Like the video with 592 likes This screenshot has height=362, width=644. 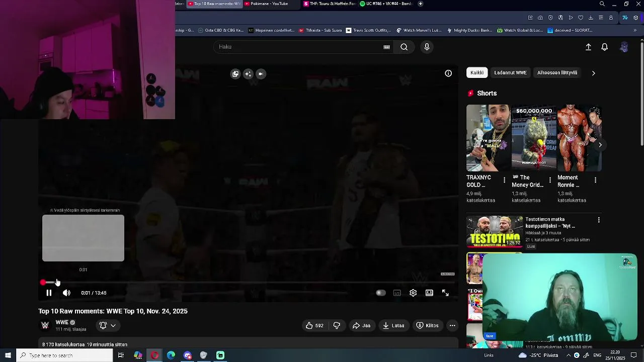point(314,325)
